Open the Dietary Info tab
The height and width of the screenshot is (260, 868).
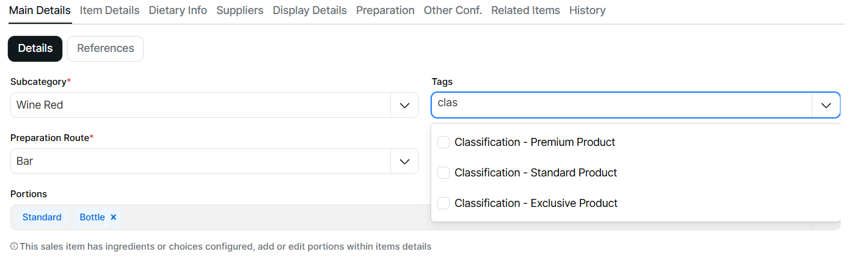click(x=178, y=10)
